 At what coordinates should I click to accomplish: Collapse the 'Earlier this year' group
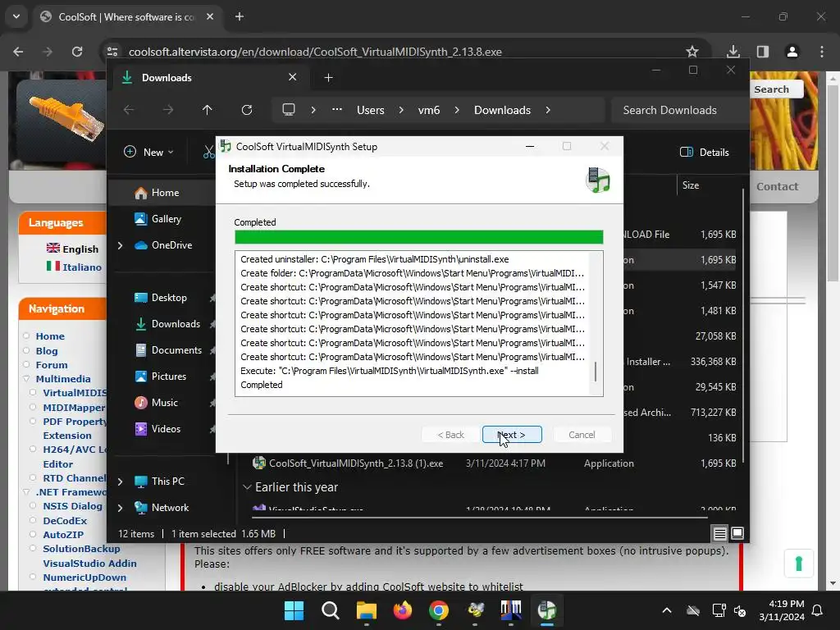click(247, 487)
